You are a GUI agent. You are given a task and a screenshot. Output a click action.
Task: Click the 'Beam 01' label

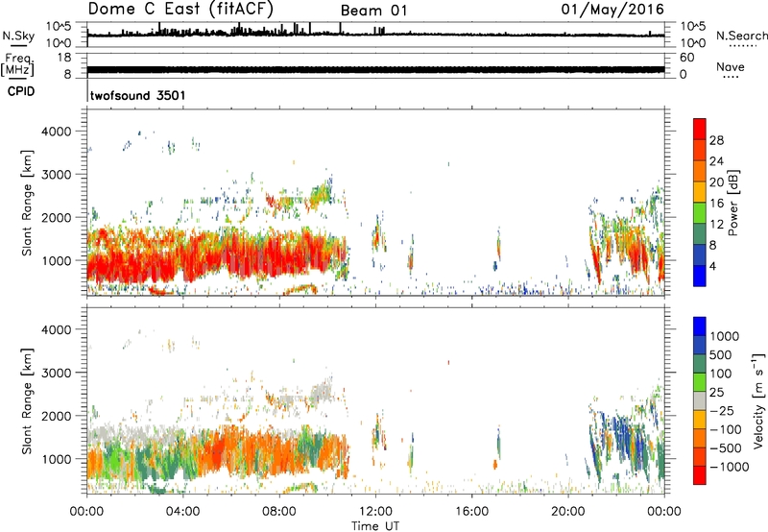pos(373,11)
